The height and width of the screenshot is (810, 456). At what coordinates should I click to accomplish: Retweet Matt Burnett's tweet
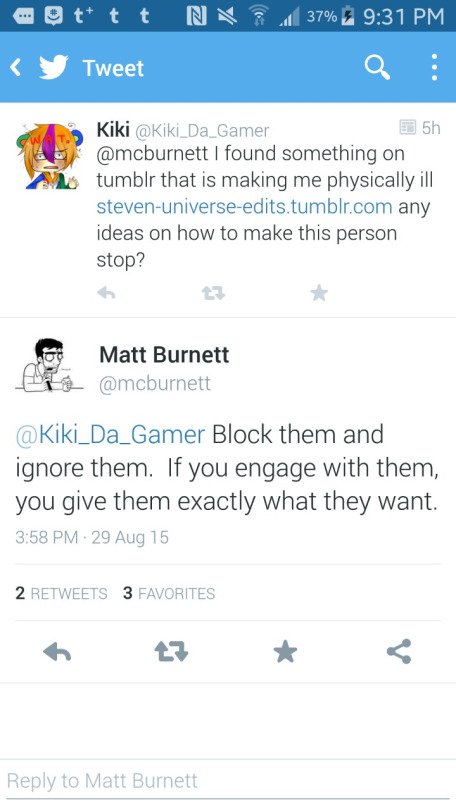tap(171, 652)
